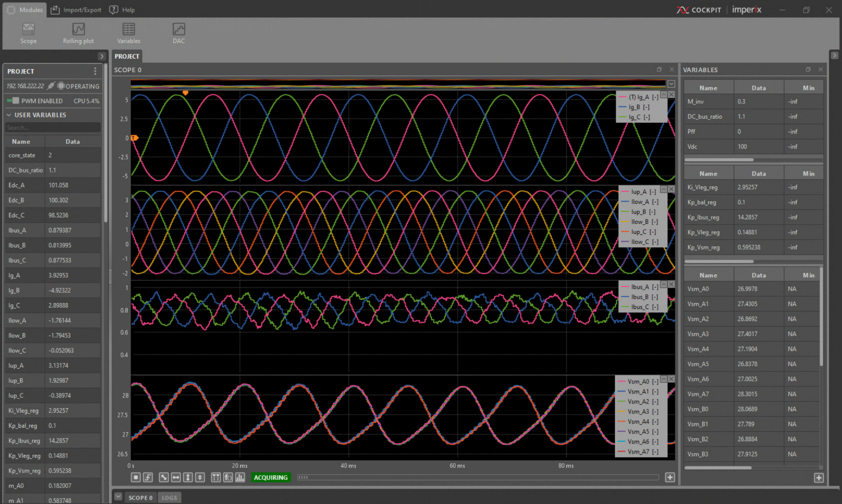Click the horizontal auto-fit icon
The image size is (842, 504).
tap(176, 477)
